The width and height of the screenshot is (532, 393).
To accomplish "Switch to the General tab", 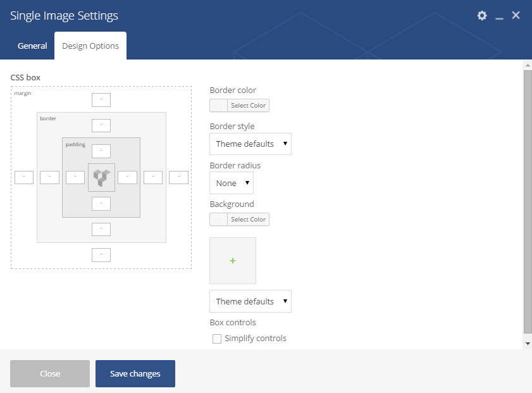I will [x=32, y=46].
